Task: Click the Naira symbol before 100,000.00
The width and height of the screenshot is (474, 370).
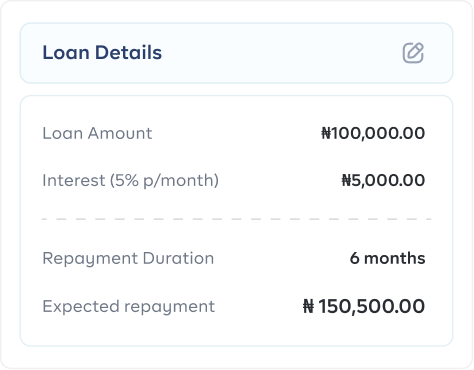Action: pyautogui.click(x=326, y=133)
